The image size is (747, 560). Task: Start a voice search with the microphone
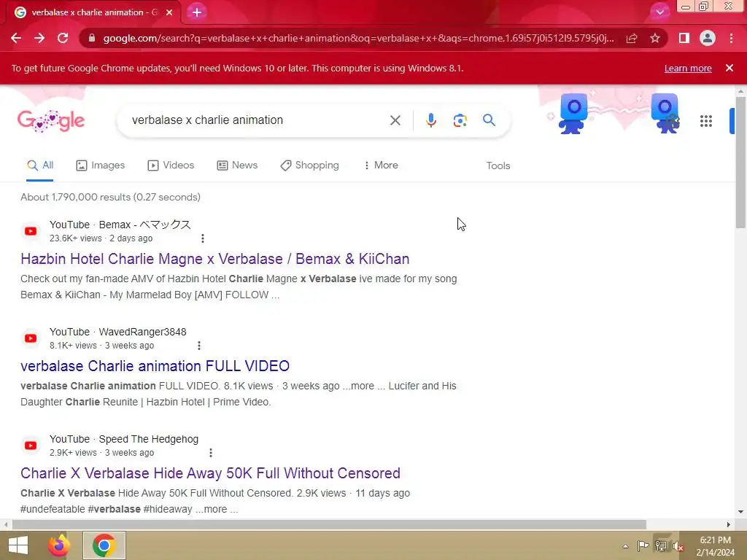pyautogui.click(x=430, y=120)
